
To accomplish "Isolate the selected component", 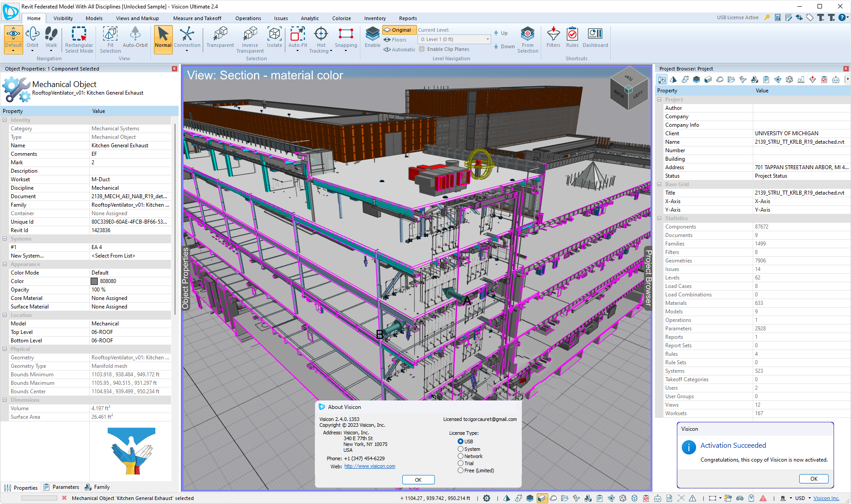I will coord(275,37).
